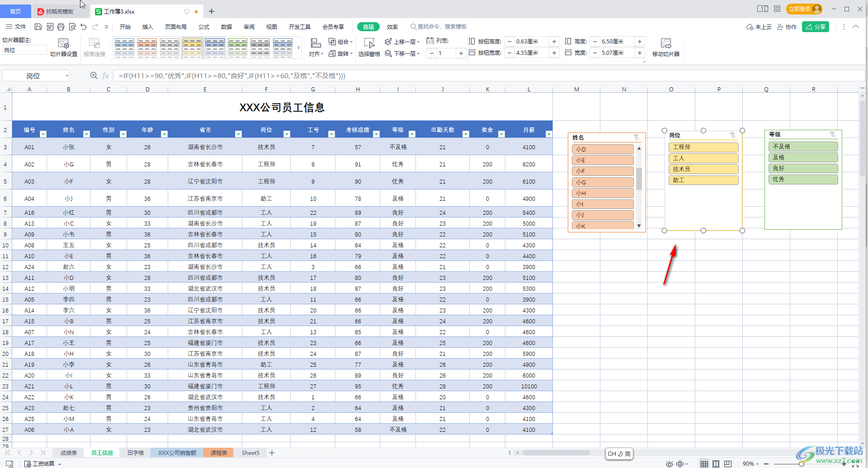Click the Redo arrow icon
Image resolution: width=868 pixels, height=468 pixels.
tap(95, 27)
